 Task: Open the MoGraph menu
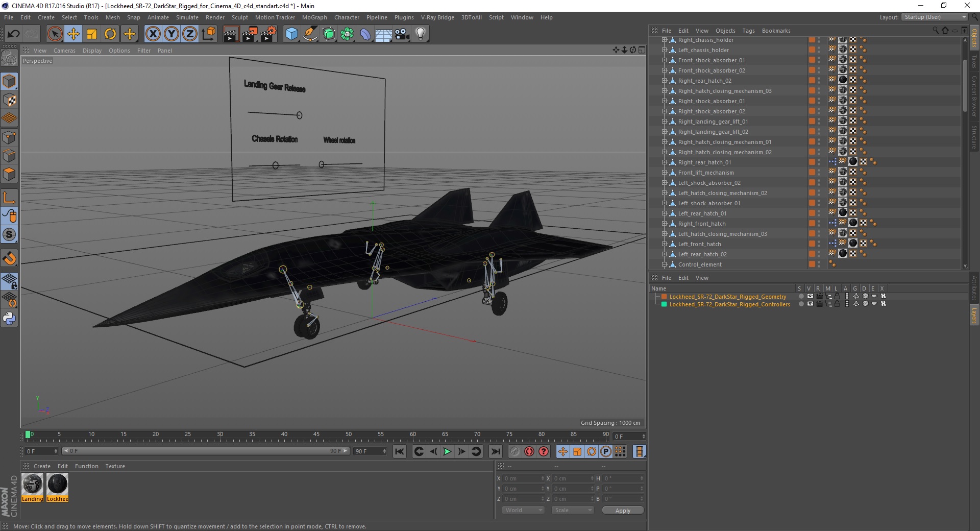(x=314, y=17)
